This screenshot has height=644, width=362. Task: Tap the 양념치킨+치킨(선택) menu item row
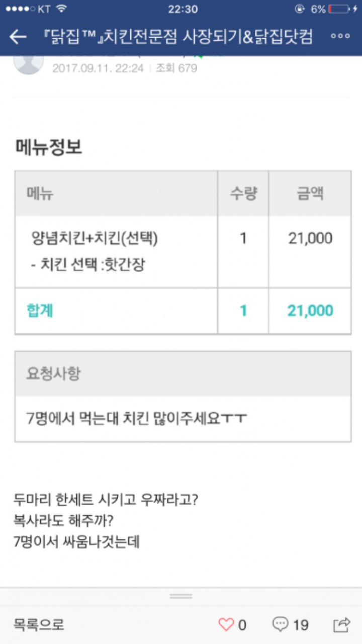pos(95,238)
